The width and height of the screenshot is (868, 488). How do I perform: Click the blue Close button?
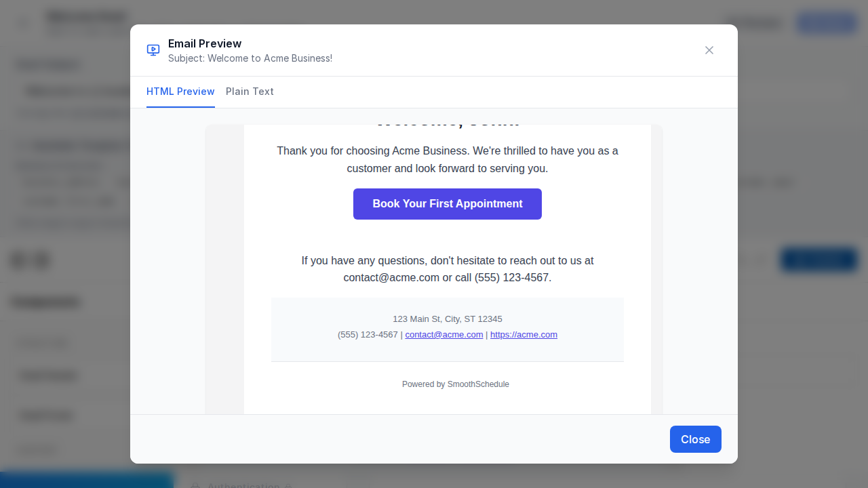pyautogui.click(x=695, y=439)
